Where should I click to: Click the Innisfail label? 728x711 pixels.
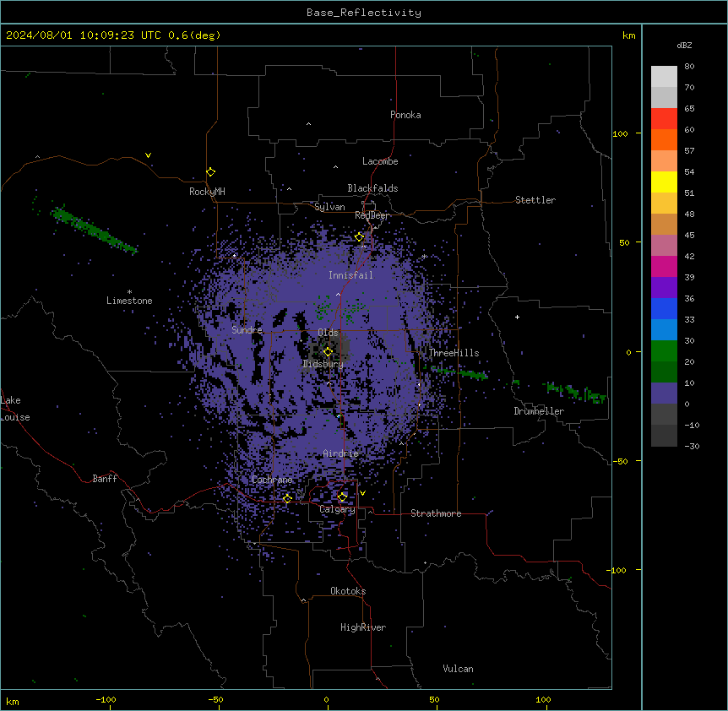tap(350, 275)
